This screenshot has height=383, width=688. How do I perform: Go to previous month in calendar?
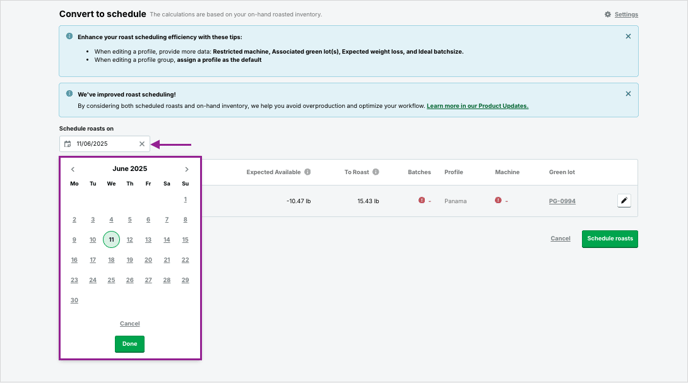pos(73,169)
